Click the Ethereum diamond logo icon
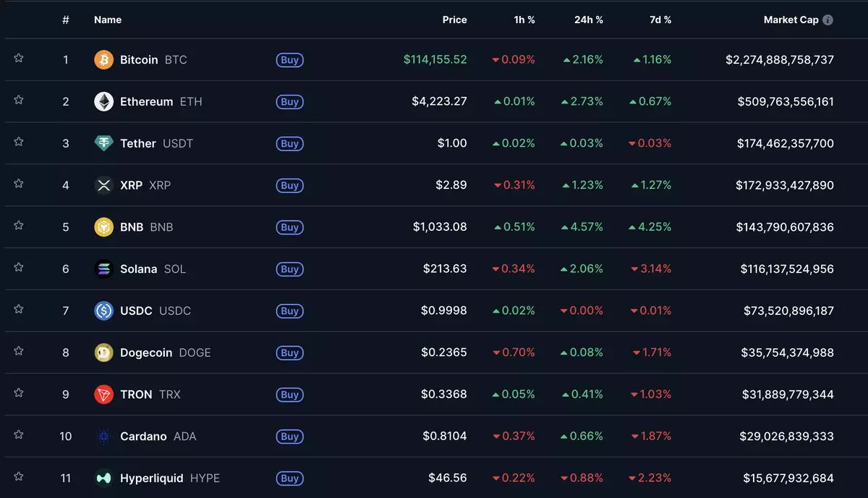This screenshot has height=498, width=868. pos(104,101)
